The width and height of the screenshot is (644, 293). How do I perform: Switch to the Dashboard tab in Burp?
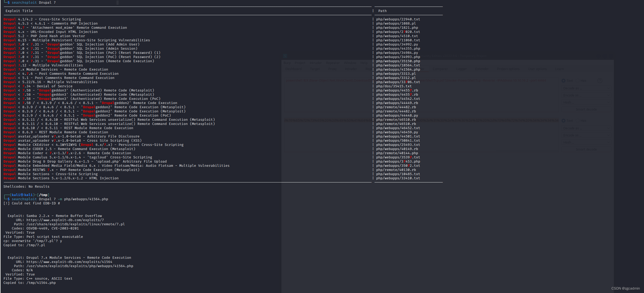point(293,69)
